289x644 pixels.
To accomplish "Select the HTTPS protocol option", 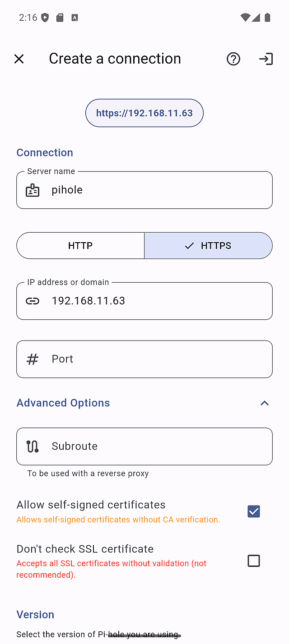I will point(209,245).
